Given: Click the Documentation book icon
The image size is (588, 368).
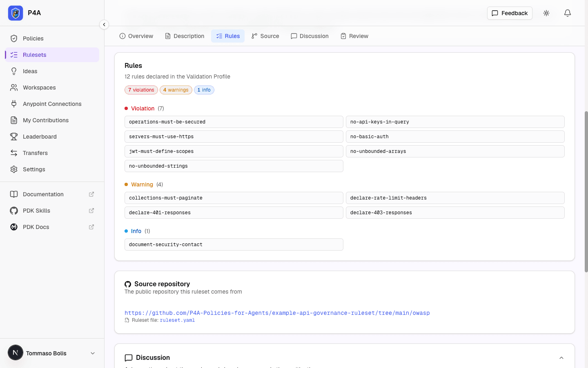Looking at the screenshot, I should pyautogui.click(x=14, y=194).
